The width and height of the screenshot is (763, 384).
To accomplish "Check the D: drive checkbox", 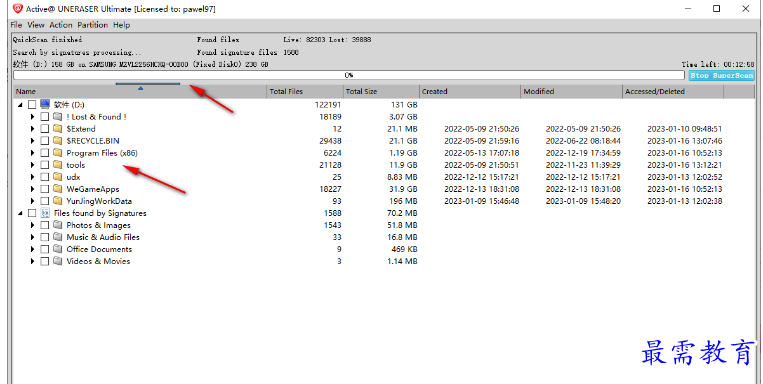I will (x=32, y=105).
